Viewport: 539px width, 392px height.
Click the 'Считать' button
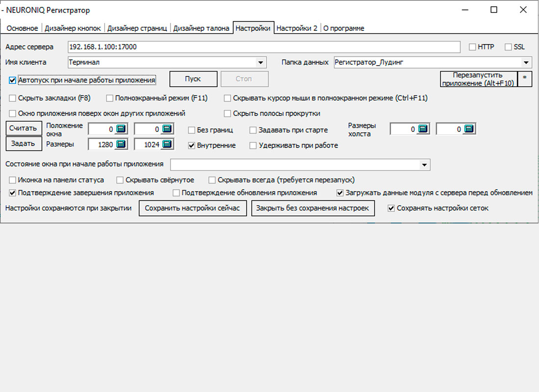[24, 128]
